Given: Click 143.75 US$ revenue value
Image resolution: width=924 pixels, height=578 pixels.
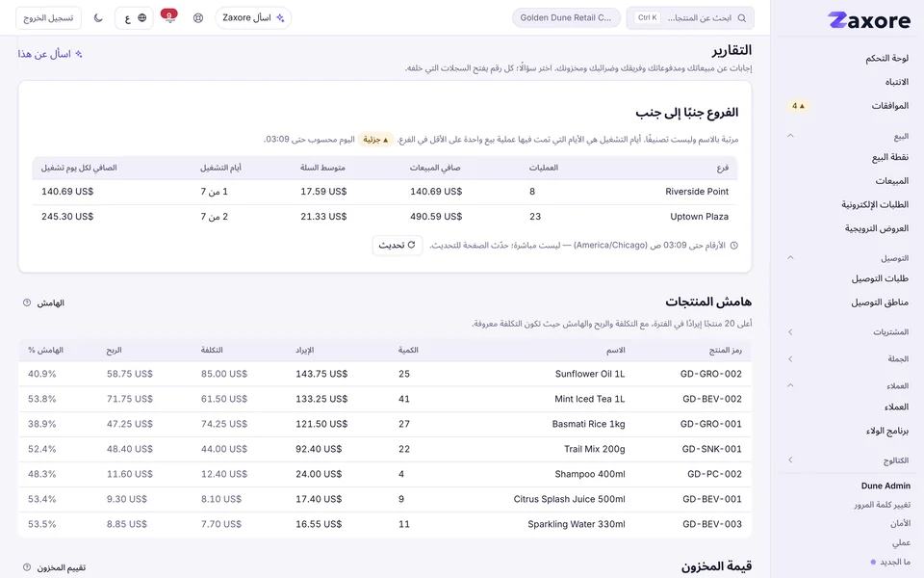Looking at the screenshot, I should 321,374.
